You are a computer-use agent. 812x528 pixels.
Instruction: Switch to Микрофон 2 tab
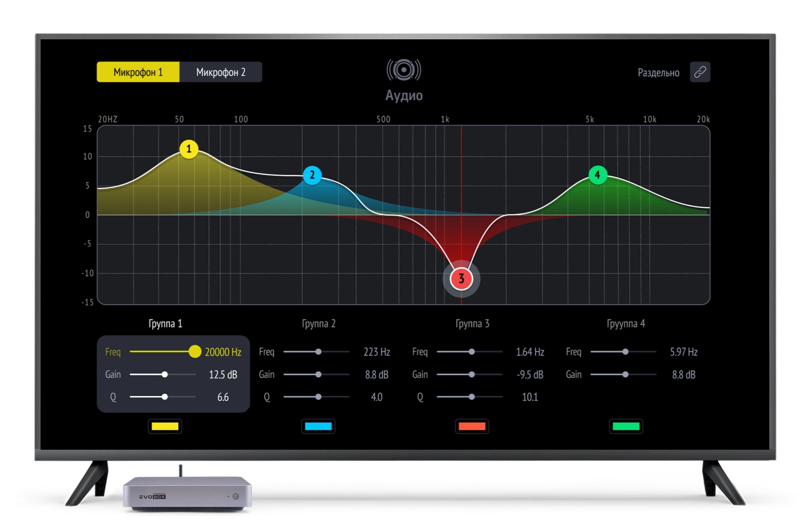pyautogui.click(x=221, y=72)
